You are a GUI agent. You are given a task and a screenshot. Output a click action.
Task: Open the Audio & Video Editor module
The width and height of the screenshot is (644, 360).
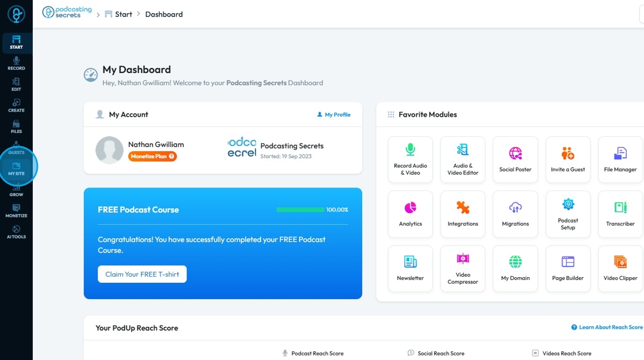pyautogui.click(x=463, y=159)
